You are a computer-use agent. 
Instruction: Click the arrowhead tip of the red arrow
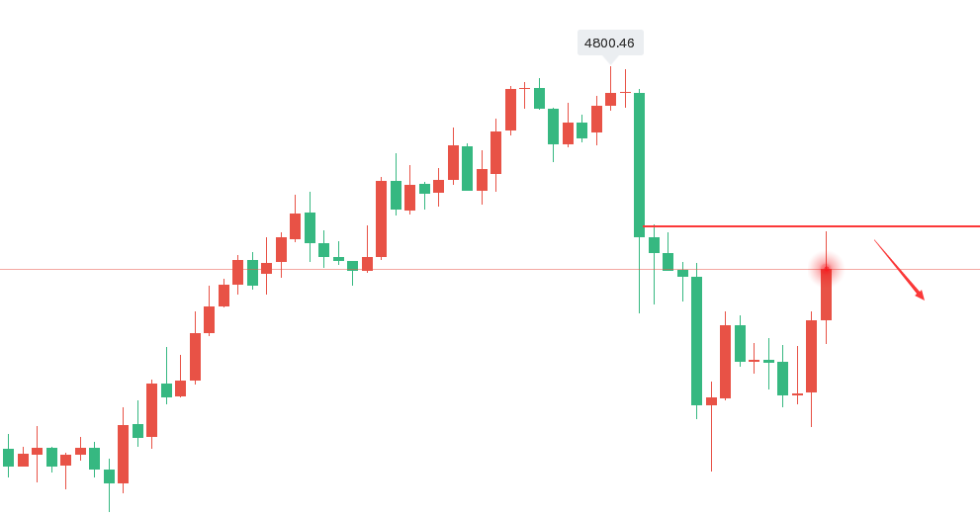click(x=923, y=298)
